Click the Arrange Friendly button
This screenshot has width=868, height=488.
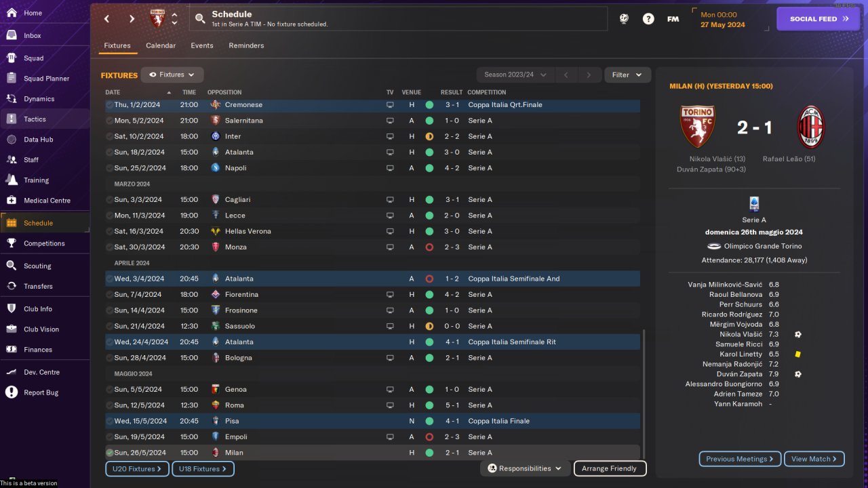610,468
